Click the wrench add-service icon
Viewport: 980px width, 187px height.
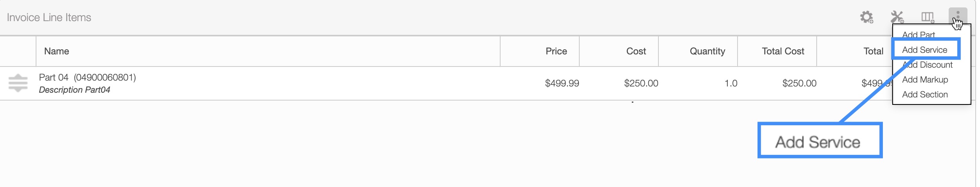click(897, 17)
